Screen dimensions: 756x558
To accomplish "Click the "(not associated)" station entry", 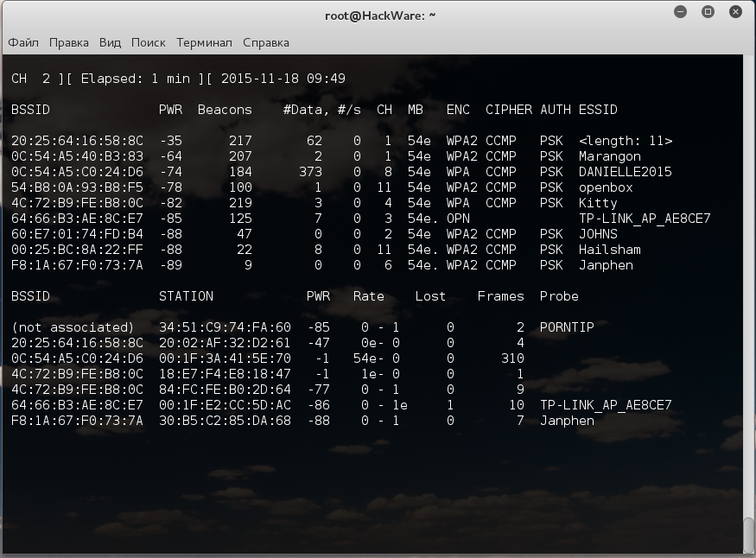I will click(x=73, y=327).
